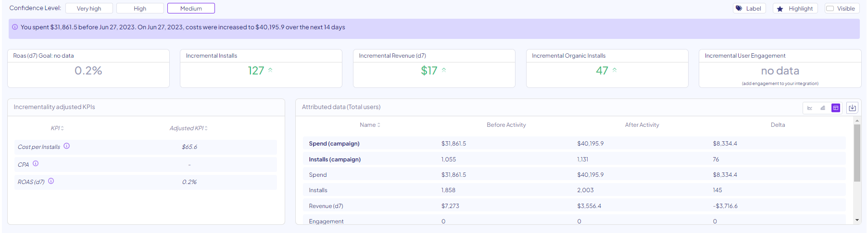This screenshot has height=233, width=868.
Task: Click the -$3,716.6 delta value
Action: (725, 206)
